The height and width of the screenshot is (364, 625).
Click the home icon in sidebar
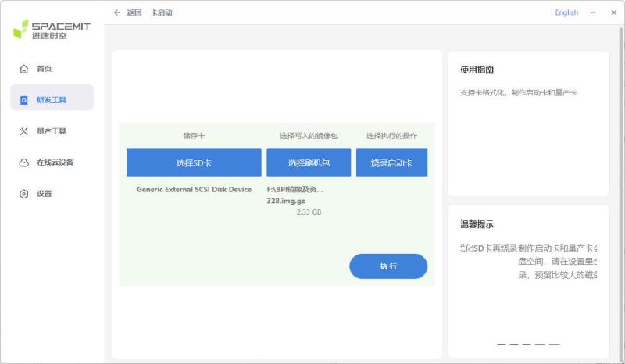pos(24,69)
